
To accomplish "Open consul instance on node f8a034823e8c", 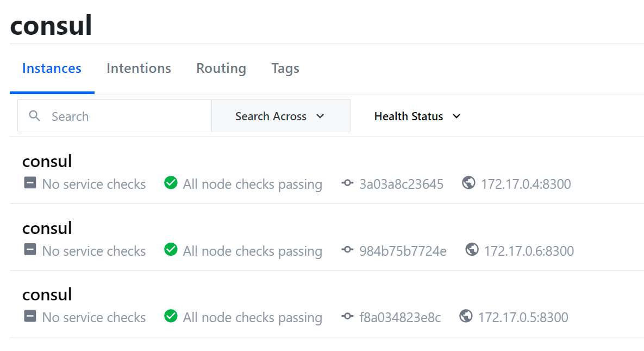I will tap(47, 294).
